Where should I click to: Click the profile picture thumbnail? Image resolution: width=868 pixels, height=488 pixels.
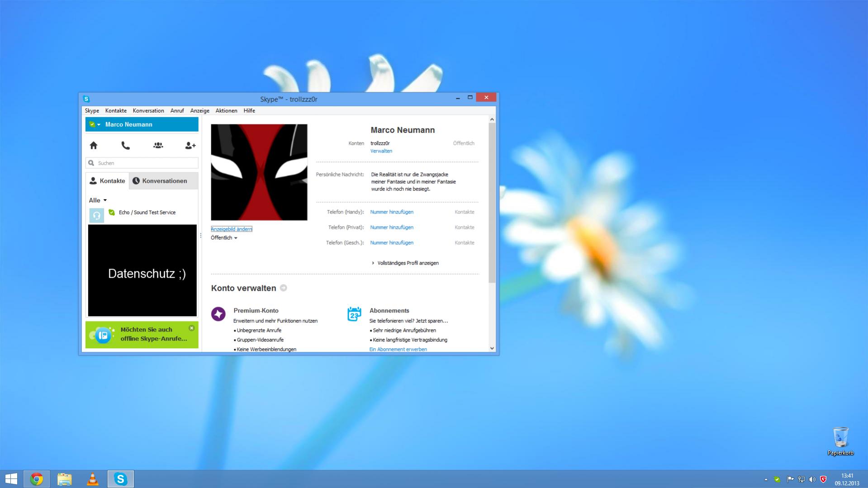click(259, 172)
